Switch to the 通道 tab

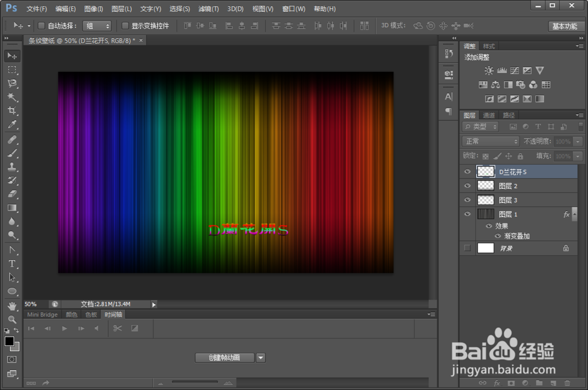click(x=489, y=115)
